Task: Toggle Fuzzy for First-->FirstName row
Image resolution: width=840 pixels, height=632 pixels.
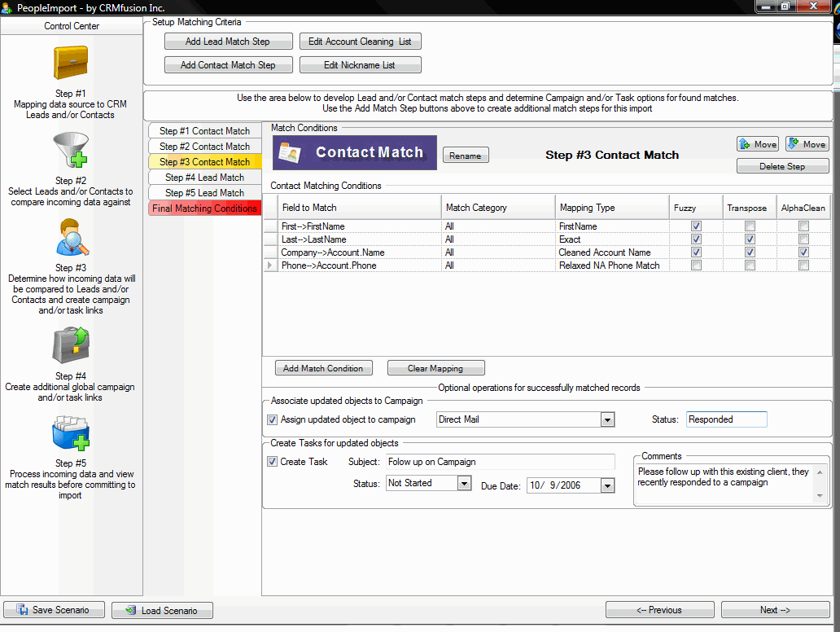Action: (696, 226)
